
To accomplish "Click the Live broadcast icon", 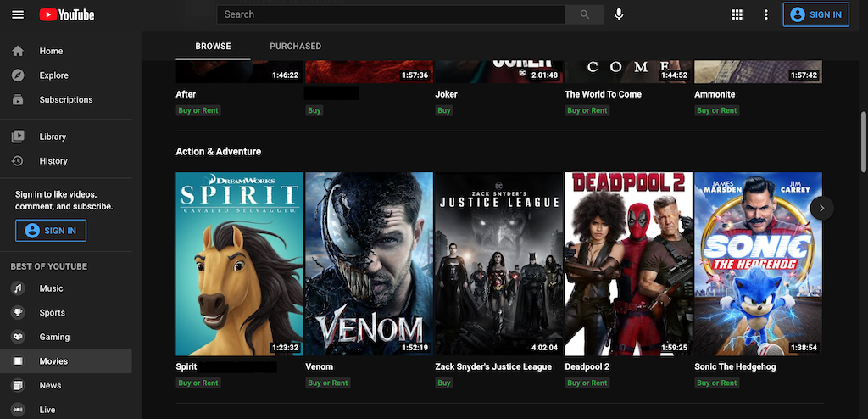I will coord(18,410).
